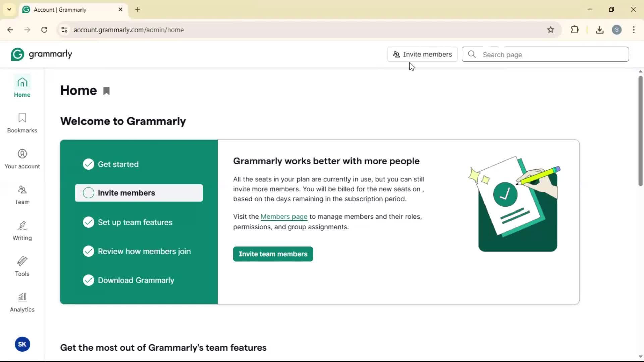Select the unchecked Invite members step

(x=139, y=193)
